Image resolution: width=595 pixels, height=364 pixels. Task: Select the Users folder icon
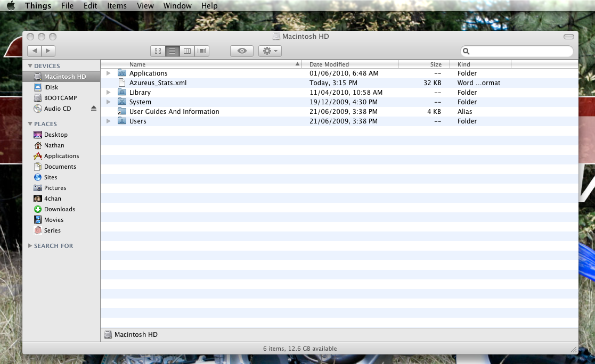tap(122, 121)
